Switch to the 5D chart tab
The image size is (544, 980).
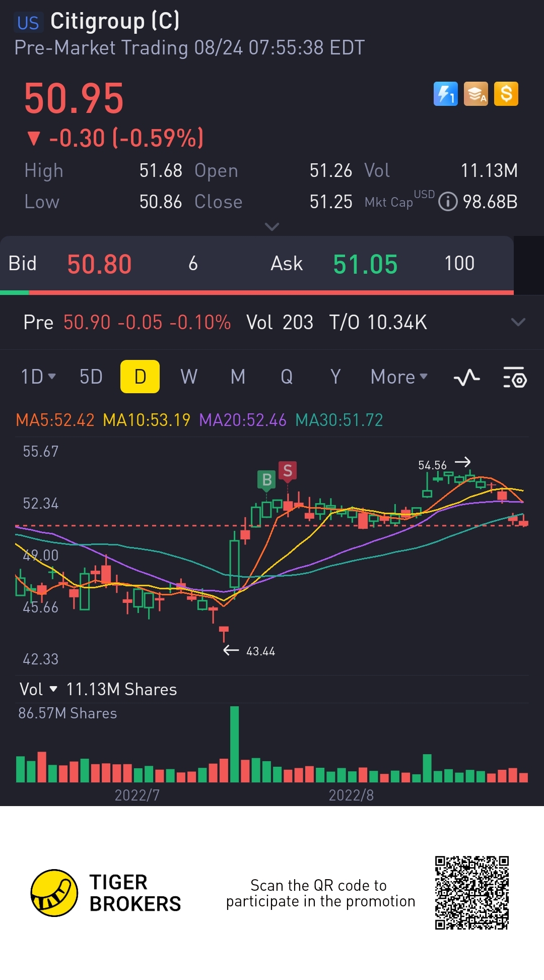pos(91,377)
